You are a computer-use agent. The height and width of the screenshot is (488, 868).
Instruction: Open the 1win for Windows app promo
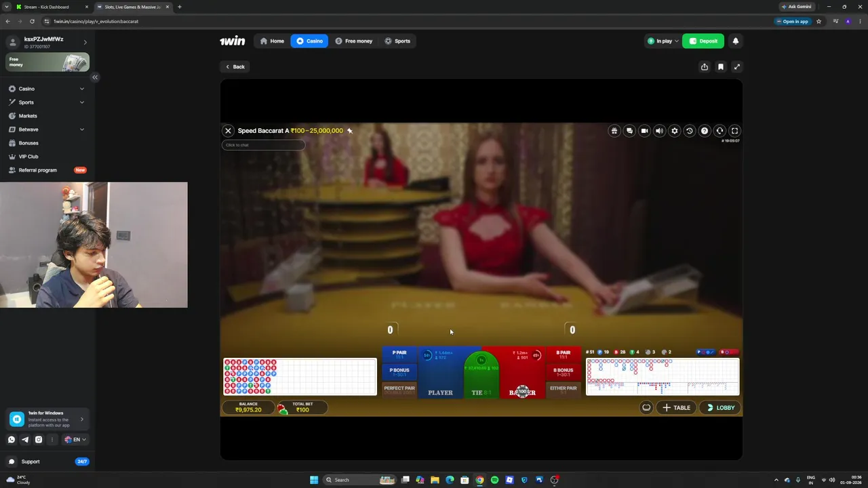47,419
